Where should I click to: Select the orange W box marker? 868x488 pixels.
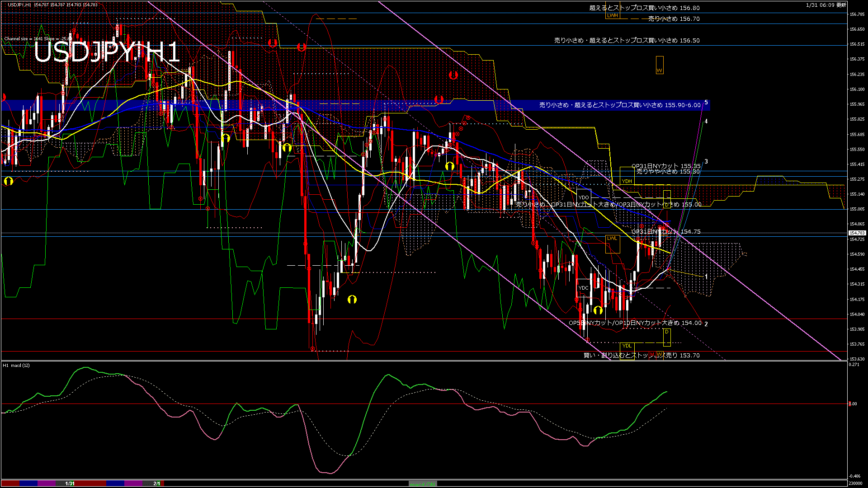660,65
